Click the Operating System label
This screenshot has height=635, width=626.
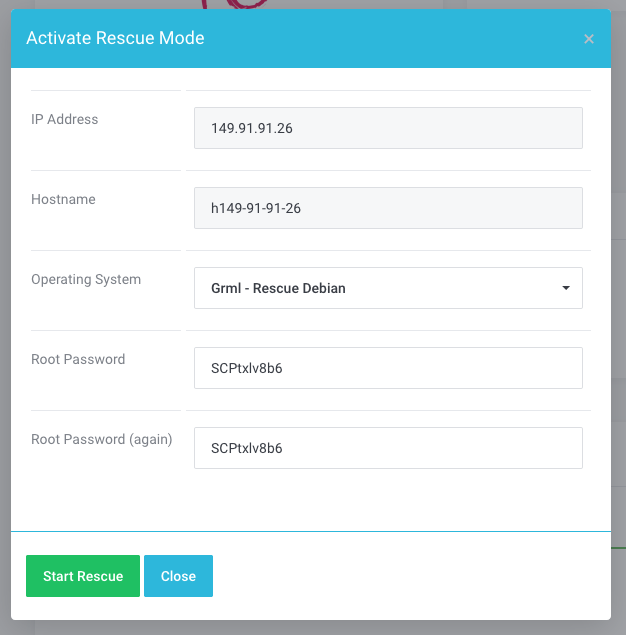[x=86, y=279]
